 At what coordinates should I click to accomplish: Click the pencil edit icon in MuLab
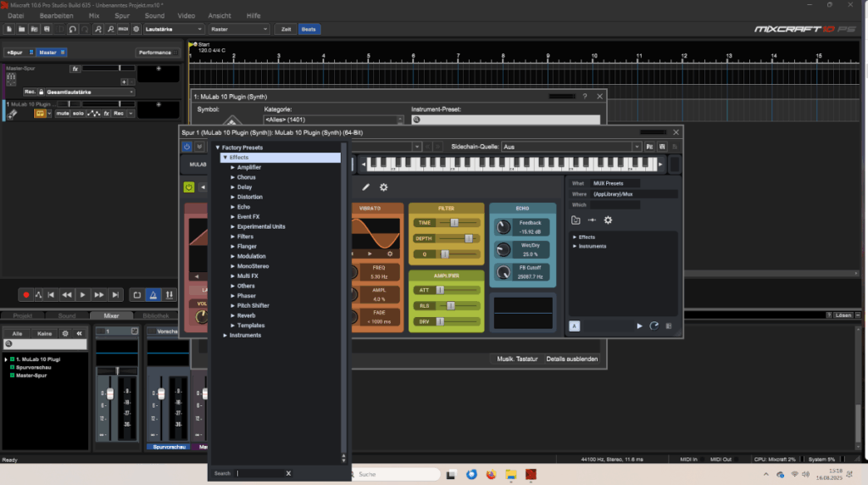coord(365,187)
